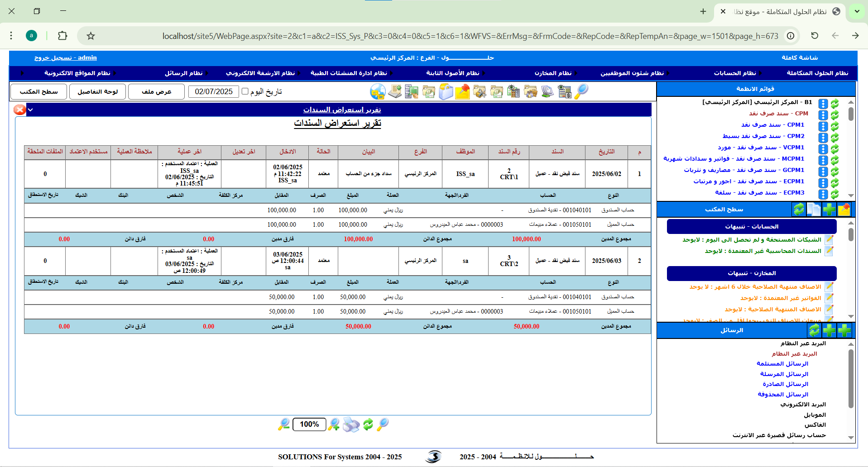The image size is (868, 467).
Task: Refresh the messages panel header
Action: [x=814, y=330]
